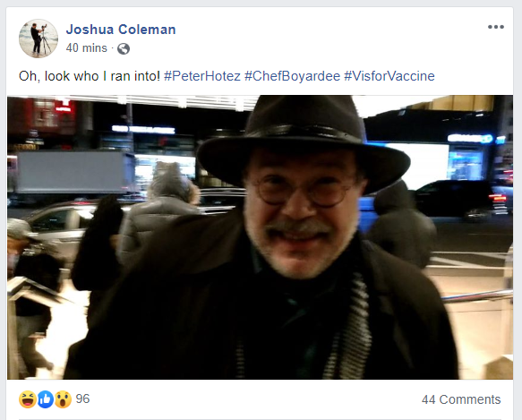522x420 pixels.
Task: Click the surprised Wow reaction icon
Action: [63, 399]
